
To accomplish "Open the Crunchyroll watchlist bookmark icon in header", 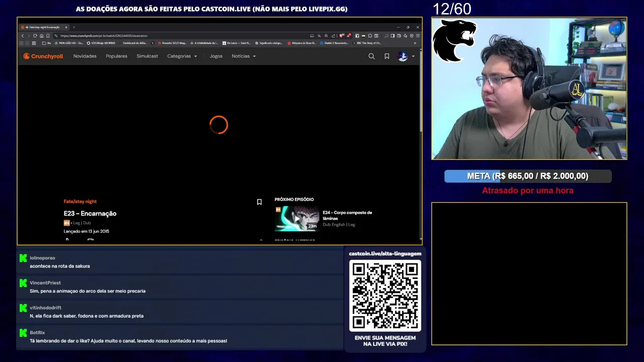I will pyautogui.click(x=387, y=56).
